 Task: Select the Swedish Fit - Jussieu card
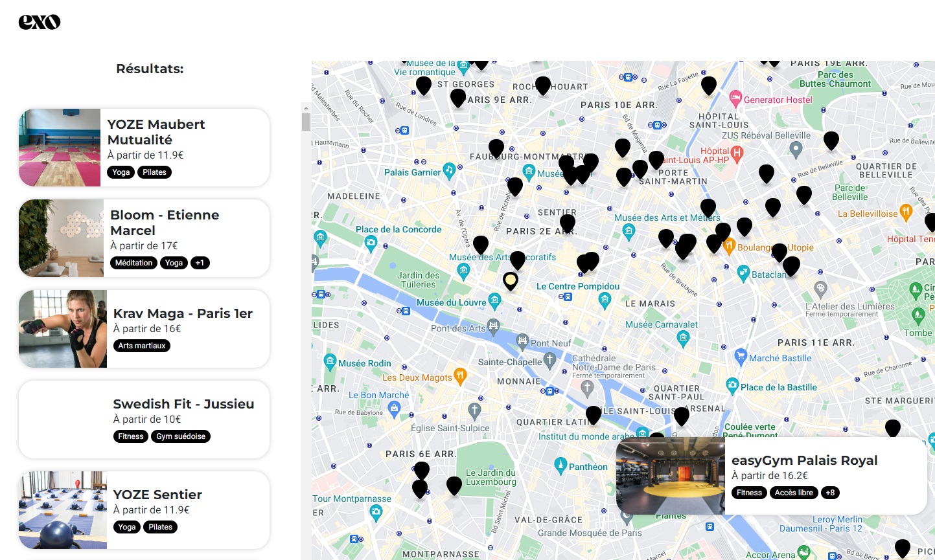coord(144,420)
